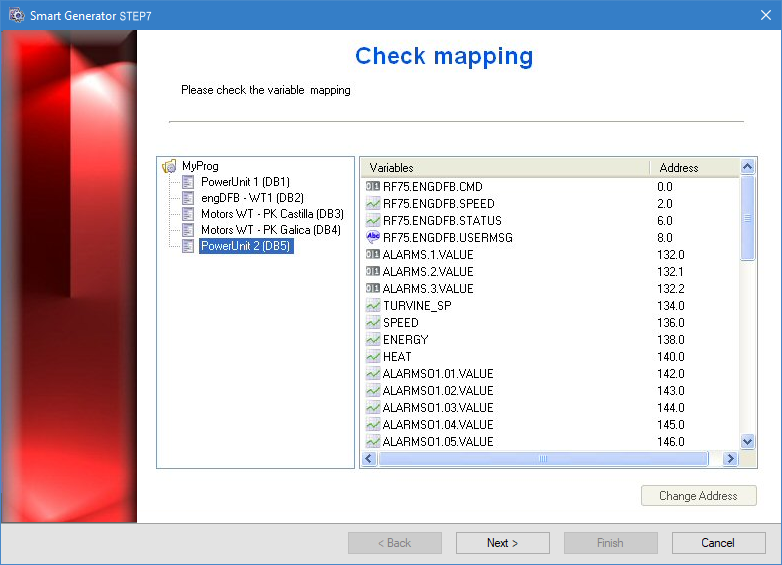Screen dimensions: 782x565
Task: Click the PowerUnit 1 (DB1) data block icon
Action: pyautogui.click(x=188, y=182)
